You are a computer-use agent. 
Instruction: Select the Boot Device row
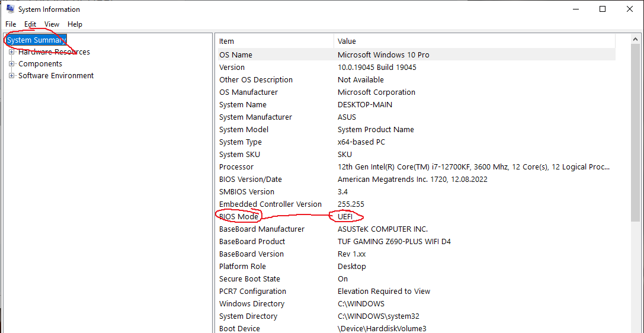coord(416,328)
